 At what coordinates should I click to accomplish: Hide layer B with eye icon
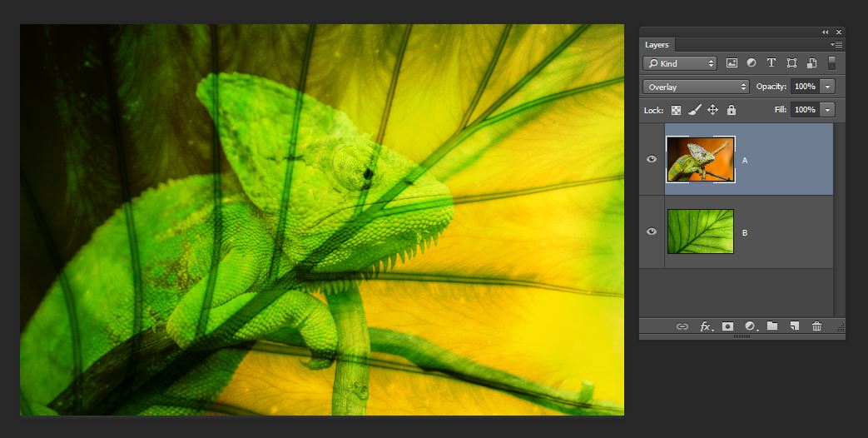pyautogui.click(x=652, y=232)
